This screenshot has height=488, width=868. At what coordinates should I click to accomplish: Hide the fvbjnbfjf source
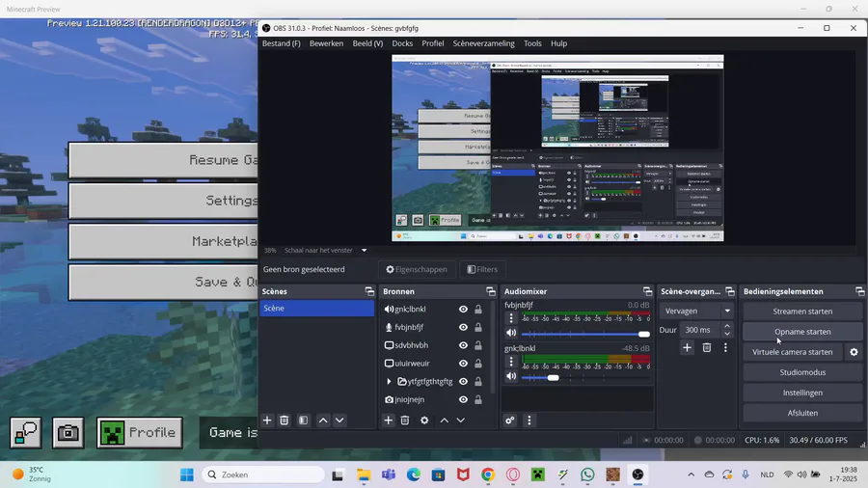463,328
